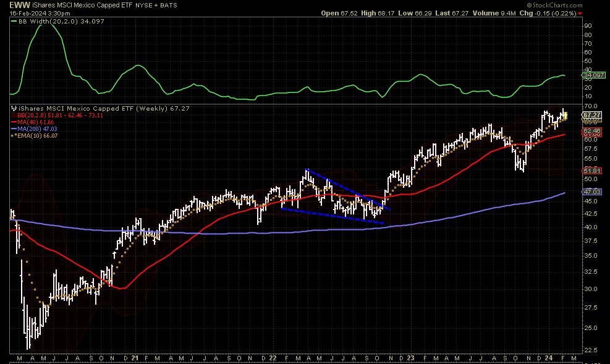
Task: Click the 22 year label on the time axis
Action: (x=273, y=358)
